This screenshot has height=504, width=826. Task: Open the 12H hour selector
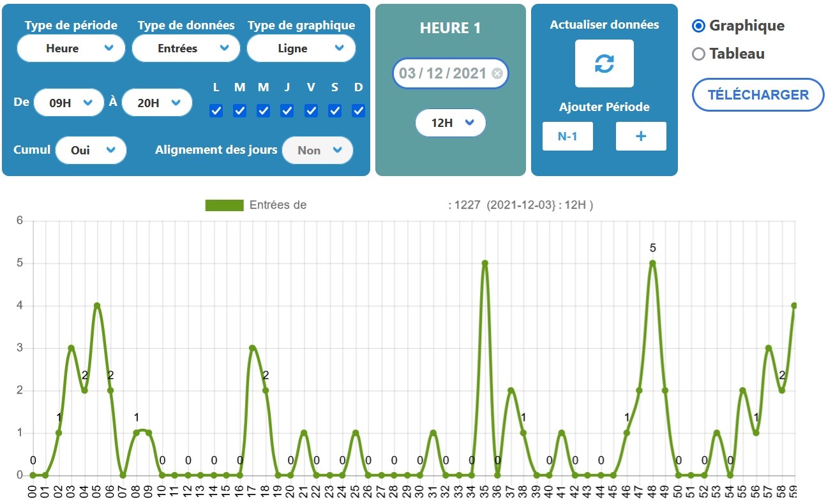coord(450,123)
